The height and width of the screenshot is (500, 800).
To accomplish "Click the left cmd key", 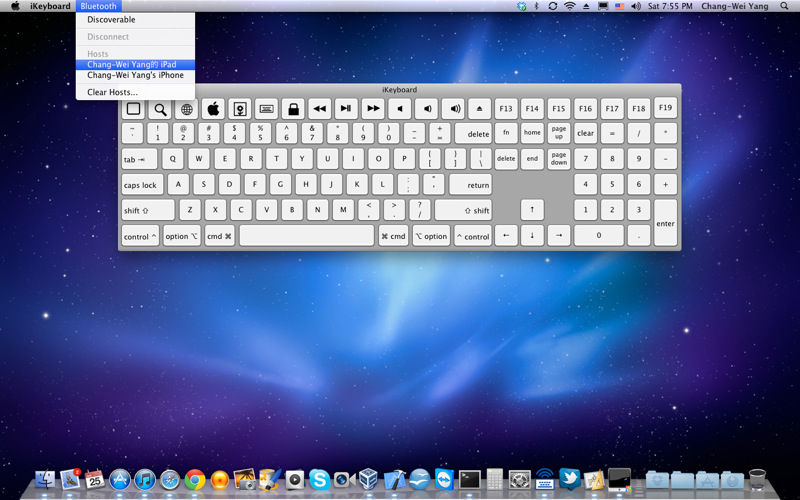I will coord(219,236).
